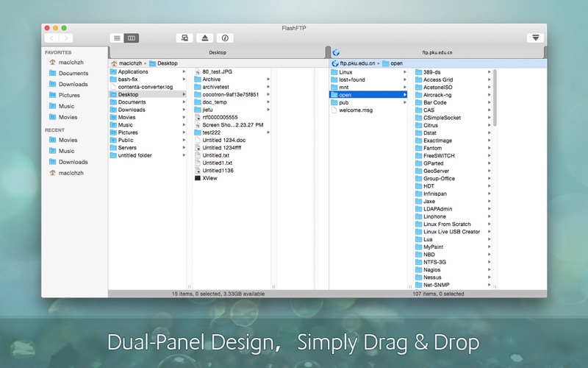Select the pub folder in remote panel
This screenshot has height=368, width=588.
pyautogui.click(x=343, y=102)
